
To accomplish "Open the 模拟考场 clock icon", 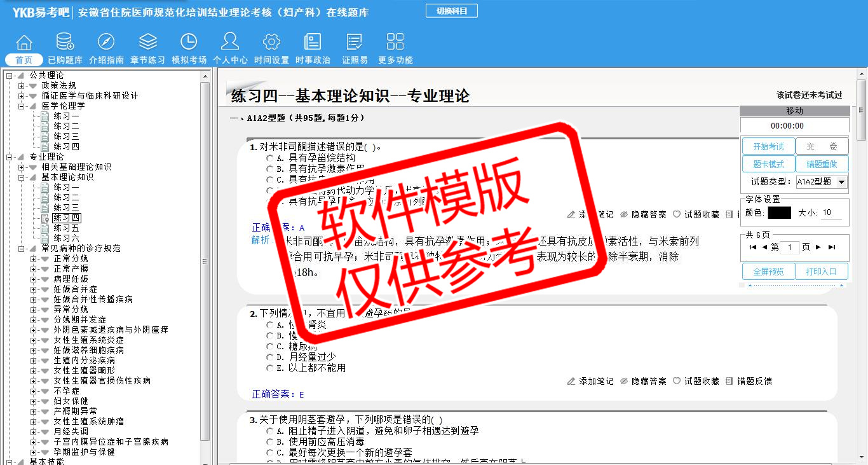I will click(x=189, y=43).
